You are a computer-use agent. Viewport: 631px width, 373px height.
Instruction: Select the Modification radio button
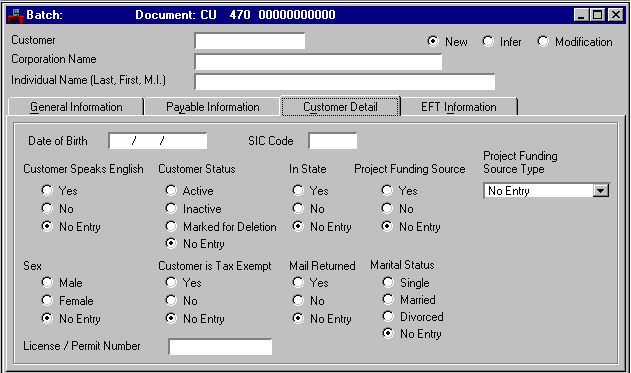543,41
